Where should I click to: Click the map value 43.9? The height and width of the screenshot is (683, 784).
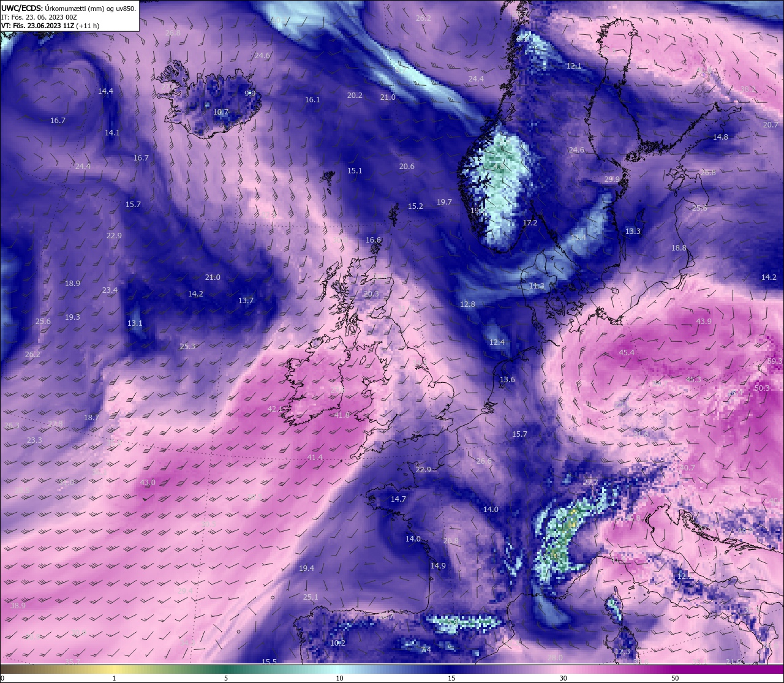tap(704, 321)
